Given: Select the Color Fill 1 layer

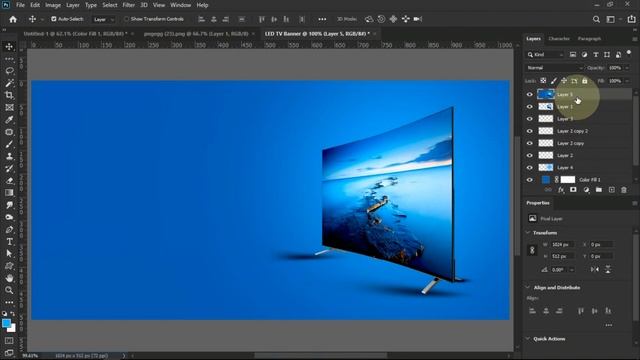Looking at the screenshot, I should 578,180.
